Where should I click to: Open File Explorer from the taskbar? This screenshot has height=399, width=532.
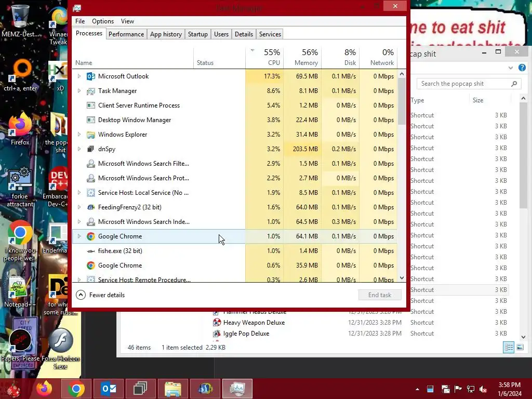coord(173,389)
